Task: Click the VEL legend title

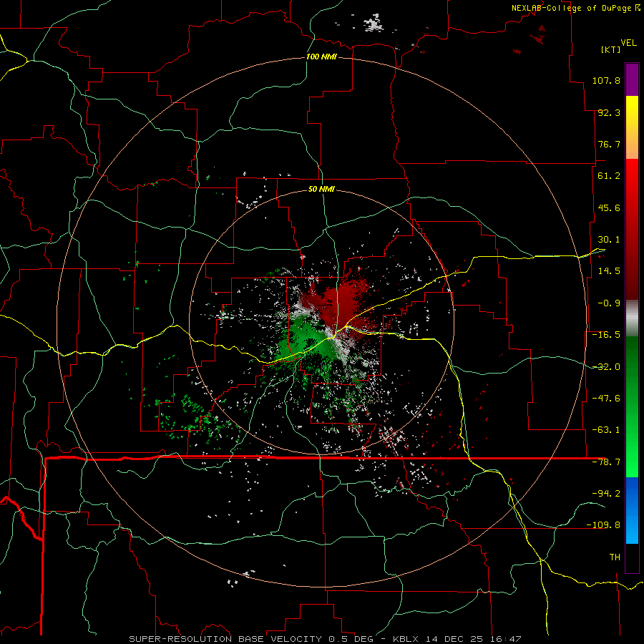Action: coord(628,43)
